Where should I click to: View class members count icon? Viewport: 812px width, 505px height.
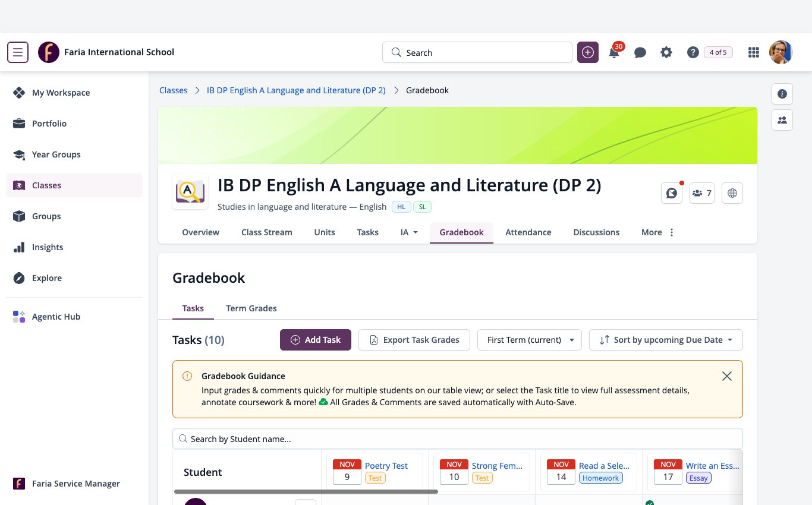tap(702, 193)
